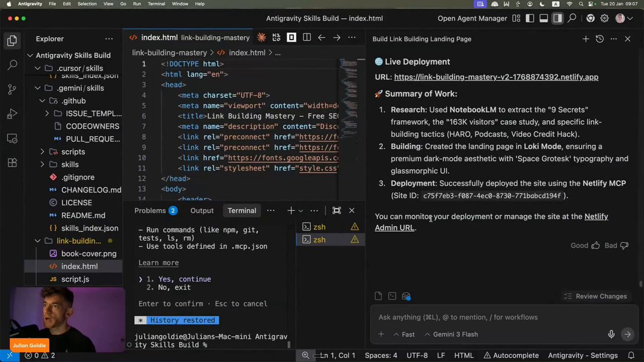Open the Extensions view
Image resolution: width=644 pixels, height=362 pixels.
(12, 163)
